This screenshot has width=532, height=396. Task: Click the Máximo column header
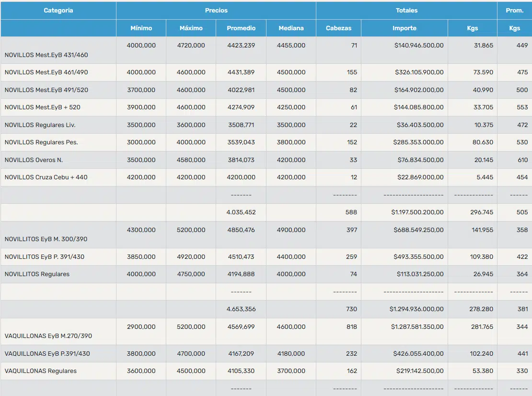(x=191, y=28)
